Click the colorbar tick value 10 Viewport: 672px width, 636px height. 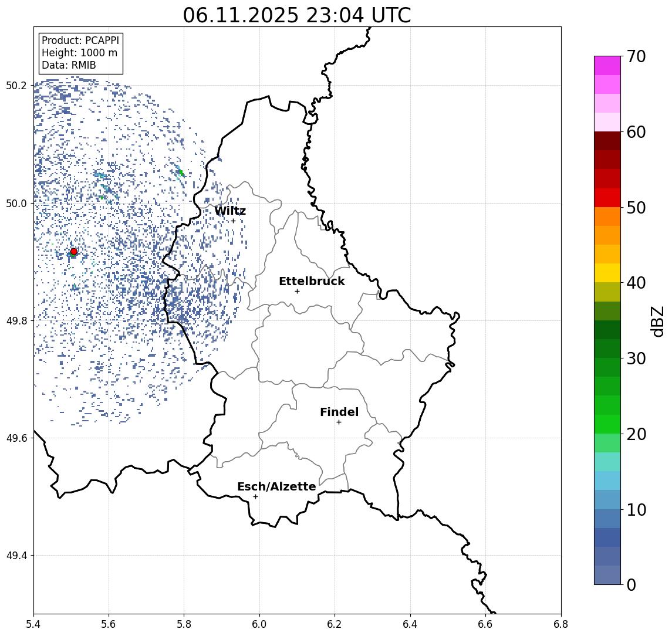[636, 510]
